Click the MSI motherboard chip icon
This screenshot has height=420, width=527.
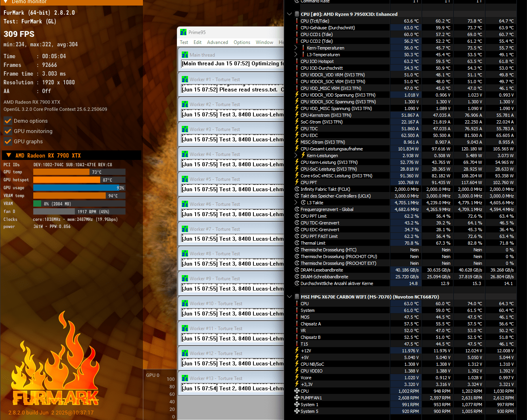coord(297,297)
